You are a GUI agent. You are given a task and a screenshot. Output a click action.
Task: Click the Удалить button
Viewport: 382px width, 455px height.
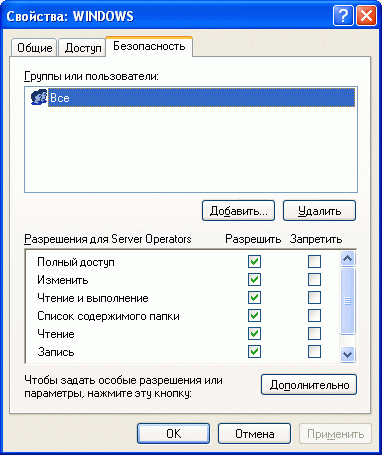click(319, 211)
